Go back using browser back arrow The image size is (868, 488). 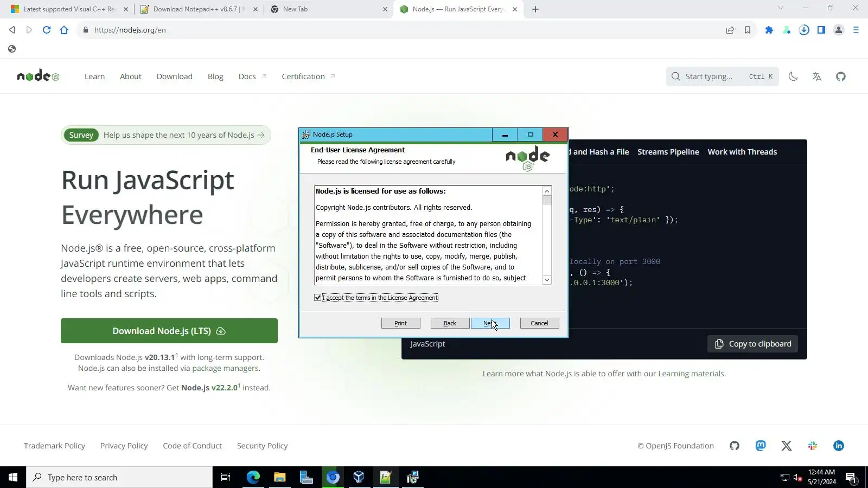[12, 30]
